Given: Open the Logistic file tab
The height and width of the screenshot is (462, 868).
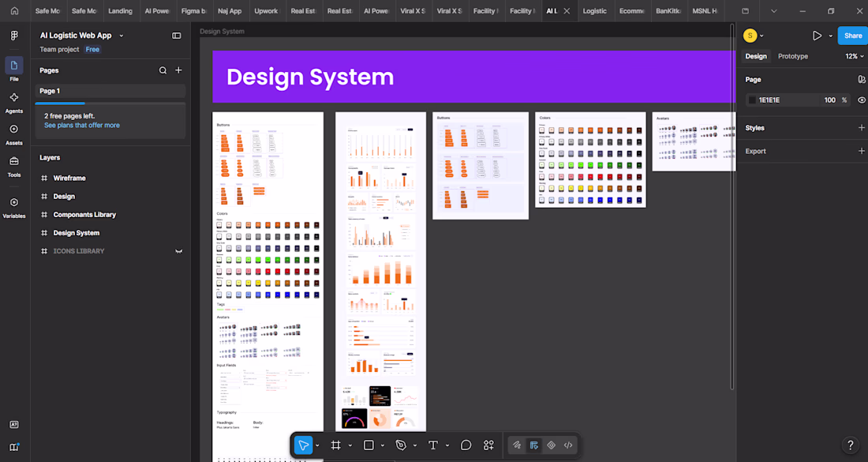Looking at the screenshot, I should coord(594,11).
